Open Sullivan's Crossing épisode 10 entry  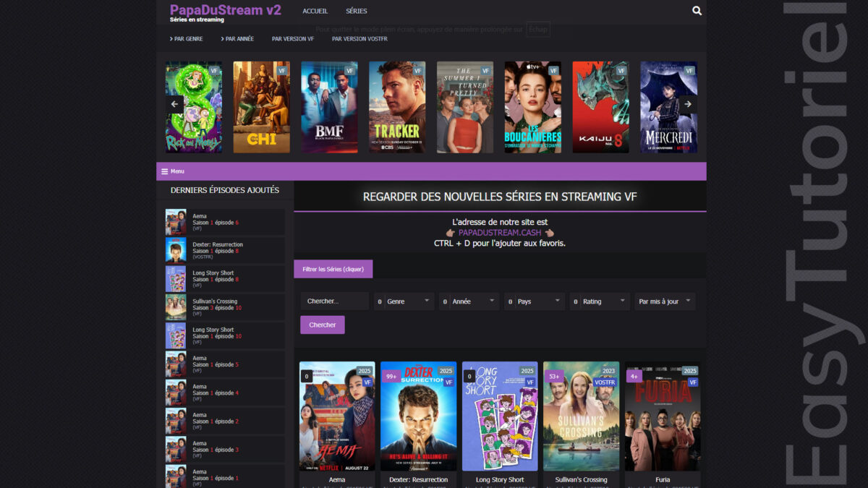click(224, 307)
